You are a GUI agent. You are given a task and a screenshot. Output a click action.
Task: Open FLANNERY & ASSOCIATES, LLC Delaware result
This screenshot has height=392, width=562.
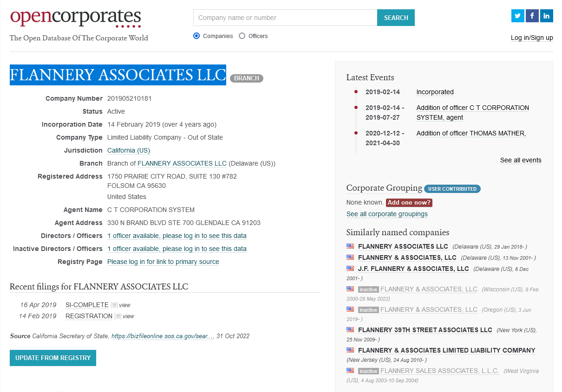407,257
